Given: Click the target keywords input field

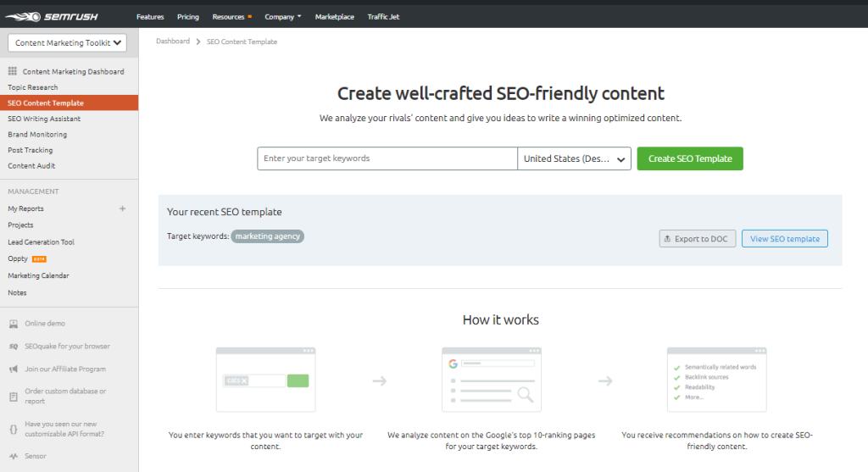Looking at the screenshot, I should (x=387, y=158).
